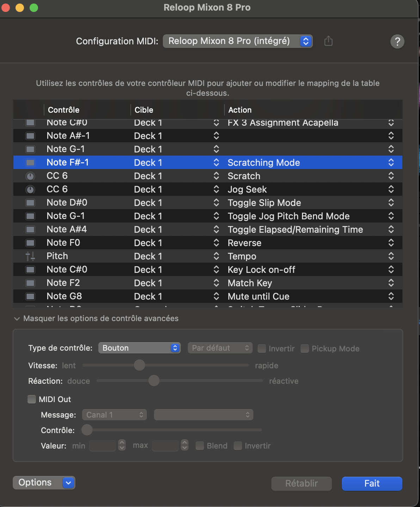
Task: Select the Mute until Cue row
Action: [208, 296]
